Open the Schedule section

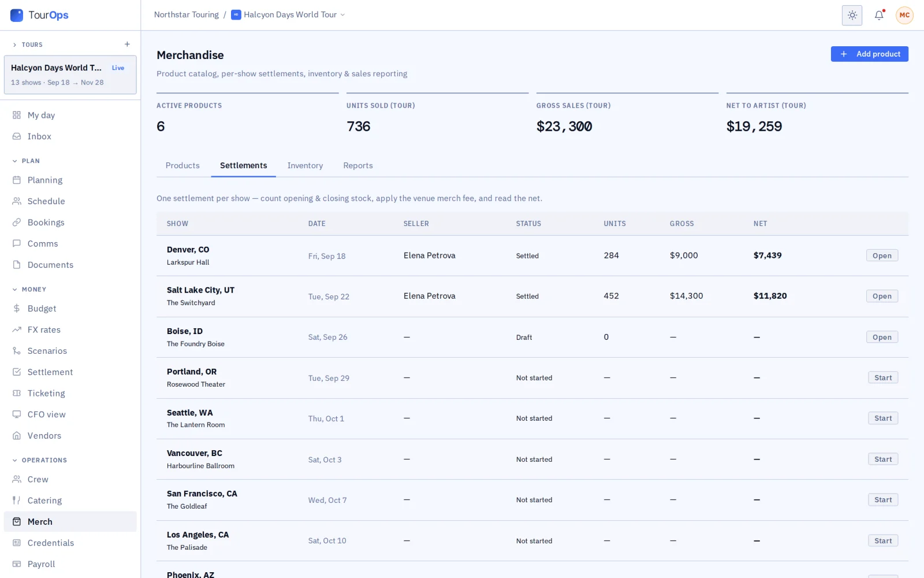point(70,201)
